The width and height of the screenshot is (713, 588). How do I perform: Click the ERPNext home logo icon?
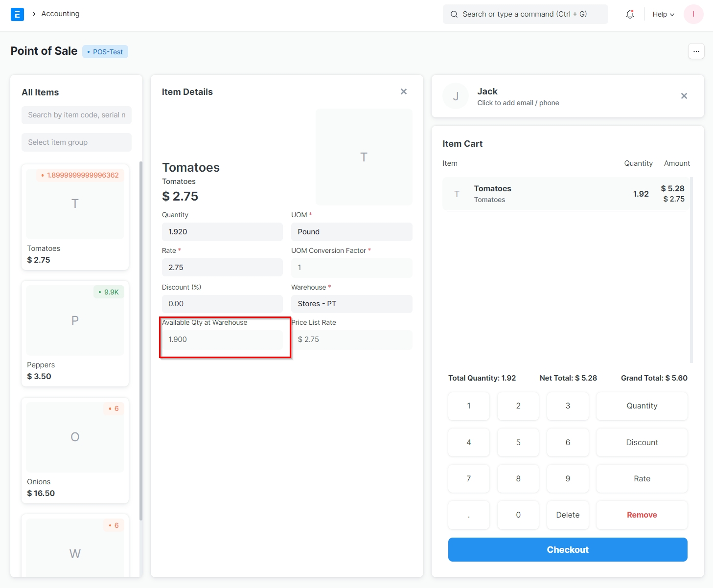pyautogui.click(x=17, y=14)
